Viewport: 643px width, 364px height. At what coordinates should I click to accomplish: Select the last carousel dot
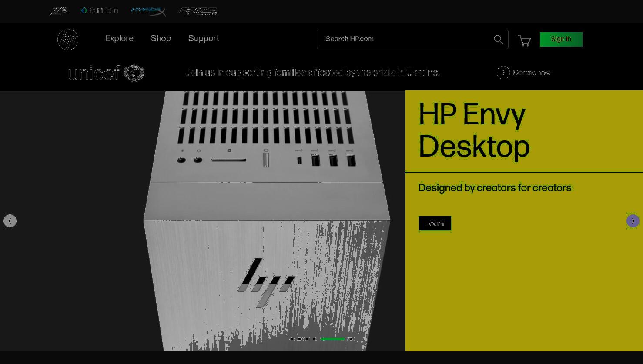[351, 339]
